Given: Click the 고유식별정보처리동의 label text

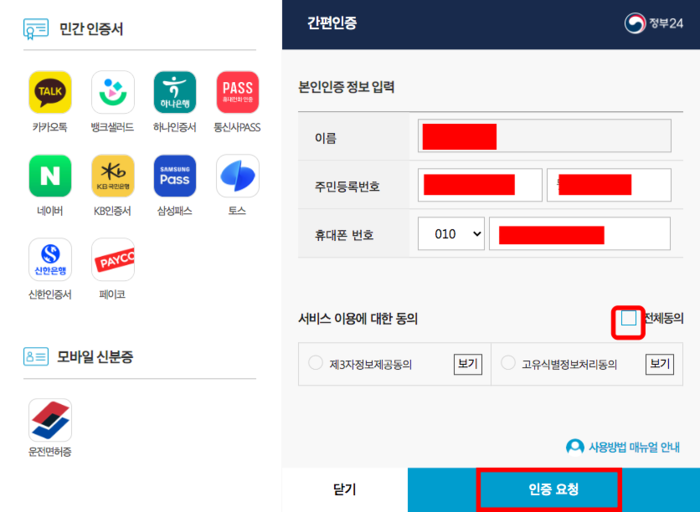Looking at the screenshot, I should point(570,365).
